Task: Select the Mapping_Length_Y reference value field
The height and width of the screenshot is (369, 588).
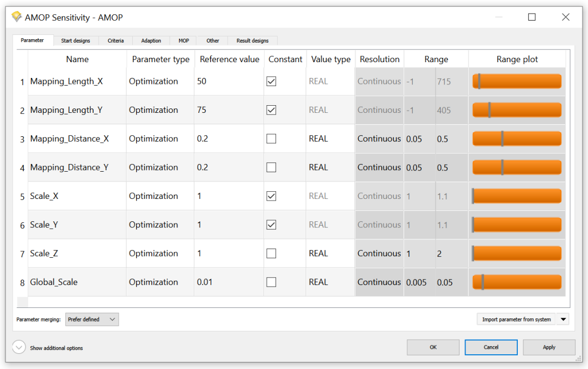Action: 229,110
